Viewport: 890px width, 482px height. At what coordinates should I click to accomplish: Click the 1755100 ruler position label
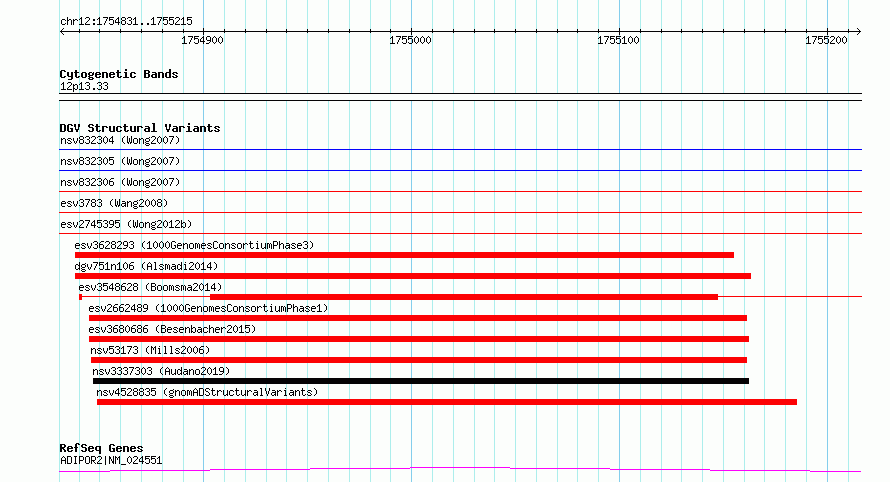pyautogui.click(x=618, y=40)
